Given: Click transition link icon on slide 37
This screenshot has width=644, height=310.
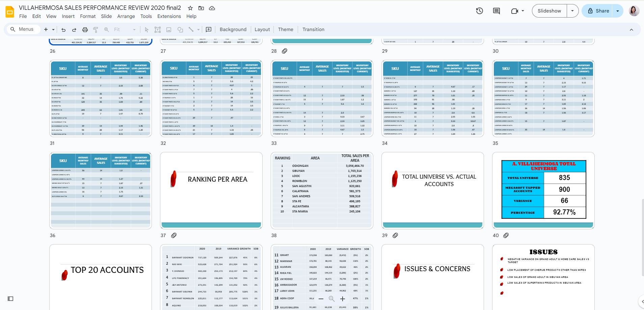Looking at the screenshot, I should click(174, 235).
